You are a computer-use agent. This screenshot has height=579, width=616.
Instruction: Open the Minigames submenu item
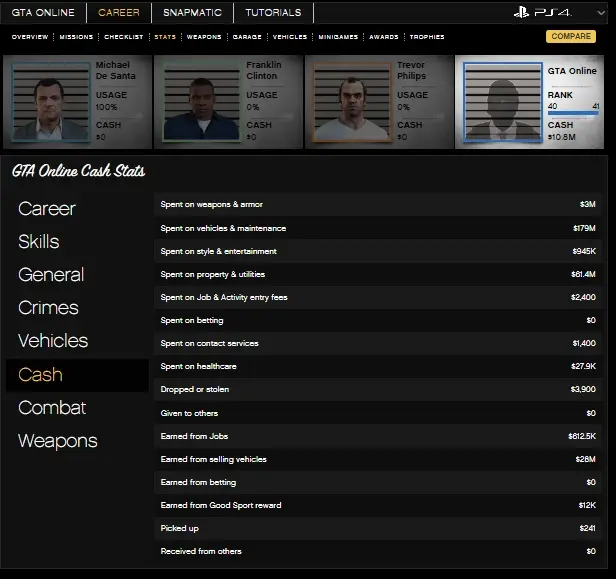tap(338, 37)
